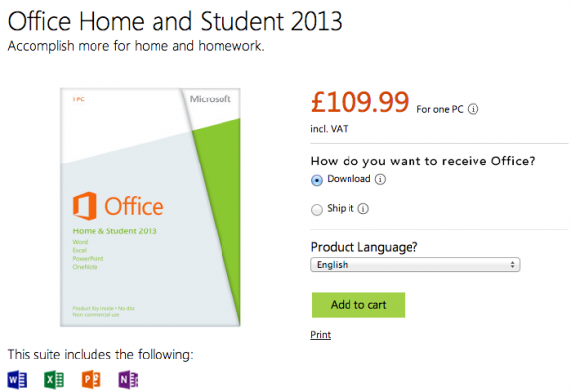Click the Excel app icon
The width and height of the screenshot is (571, 392).
click(54, 380)
